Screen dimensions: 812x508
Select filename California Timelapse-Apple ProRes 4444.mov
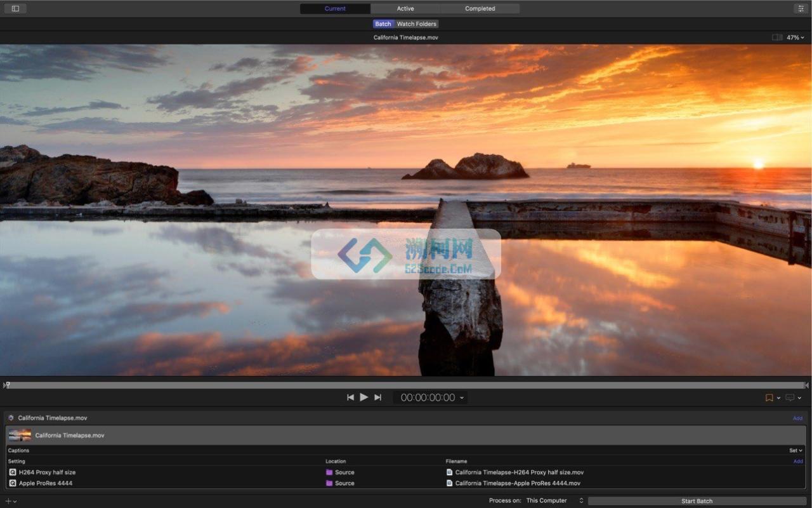(518, 483)
